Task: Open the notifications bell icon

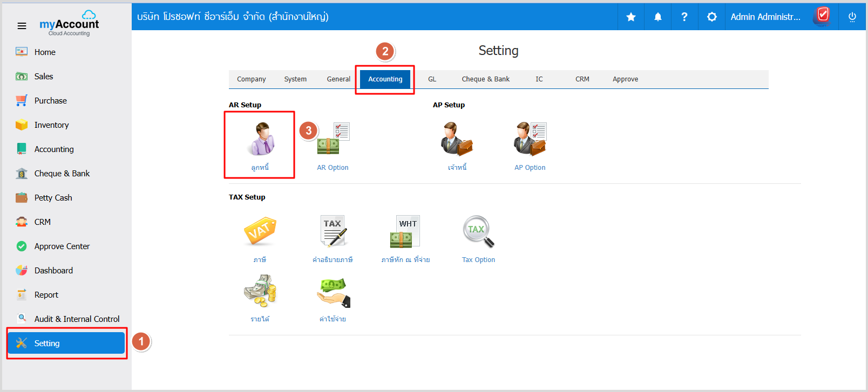Action: tap(657, 17)
